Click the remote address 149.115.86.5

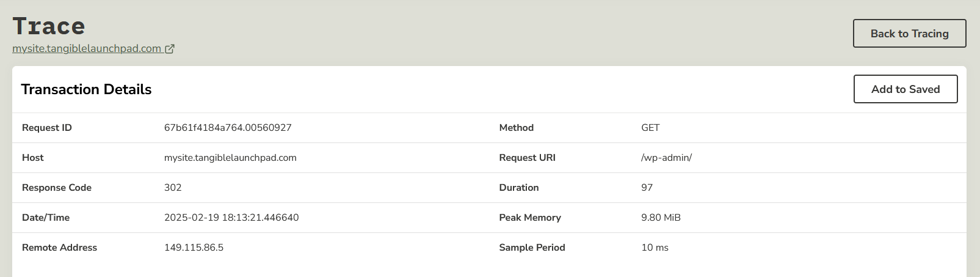point(194,248)
